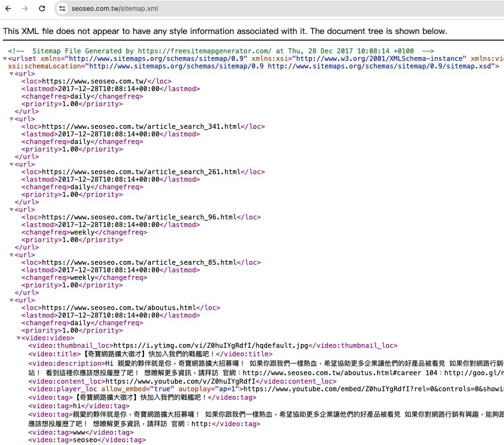Image resolution: width=504 pixels, height=445 pixels.
Task: Collapse the url node for article_search_85.html
Action: pos(12,255)
